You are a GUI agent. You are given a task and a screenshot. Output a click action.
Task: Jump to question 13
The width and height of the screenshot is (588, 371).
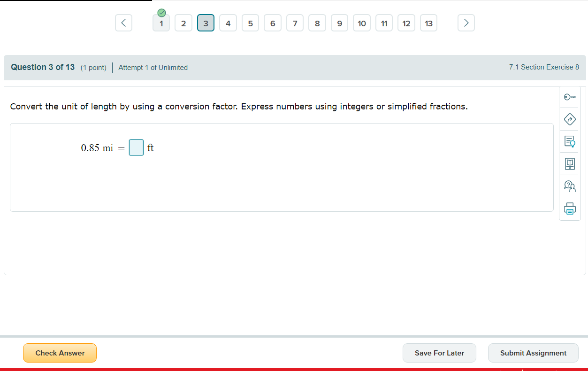(x=429, y=23)
